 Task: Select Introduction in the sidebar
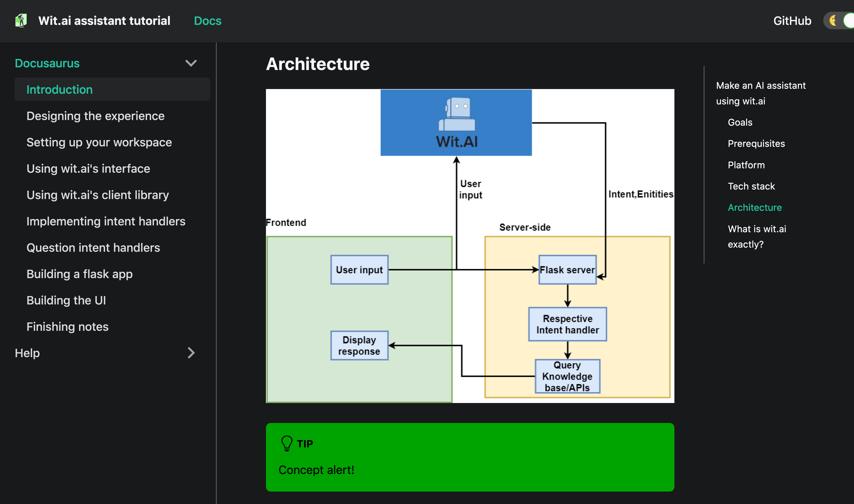click(x=60, y=90)
